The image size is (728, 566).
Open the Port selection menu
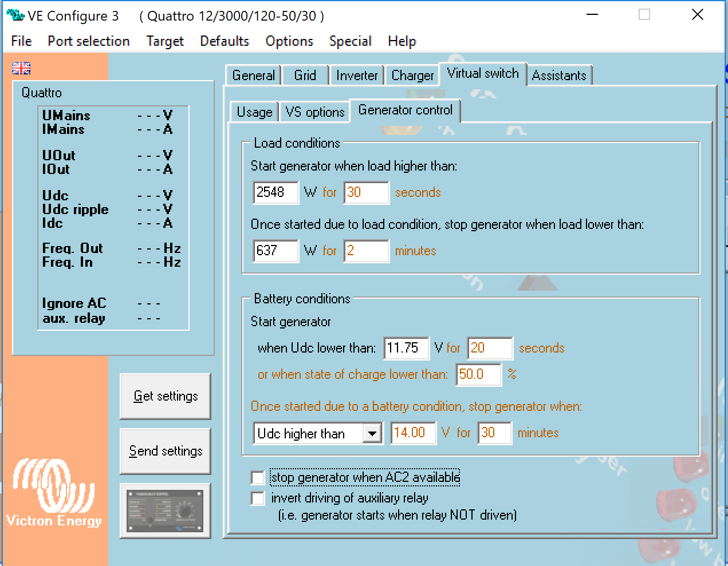click(x=89, y=41)
